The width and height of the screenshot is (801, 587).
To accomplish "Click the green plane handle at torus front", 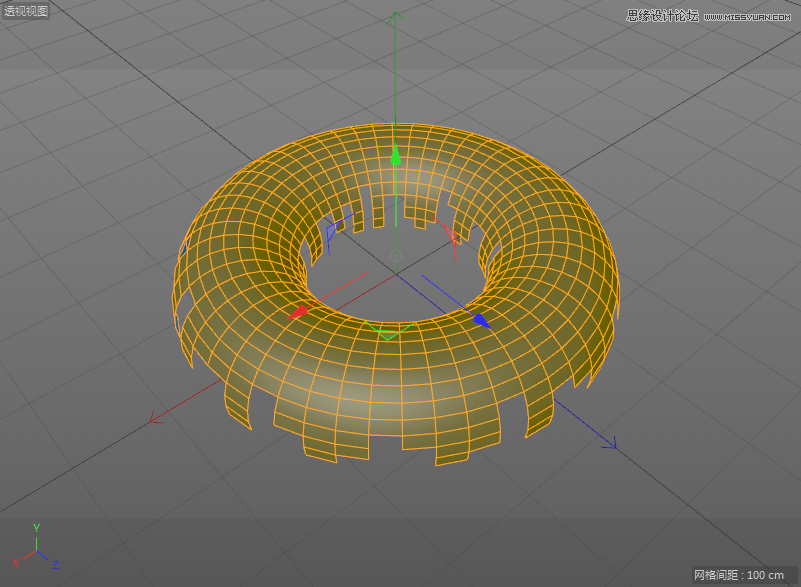I will point(389,331).
